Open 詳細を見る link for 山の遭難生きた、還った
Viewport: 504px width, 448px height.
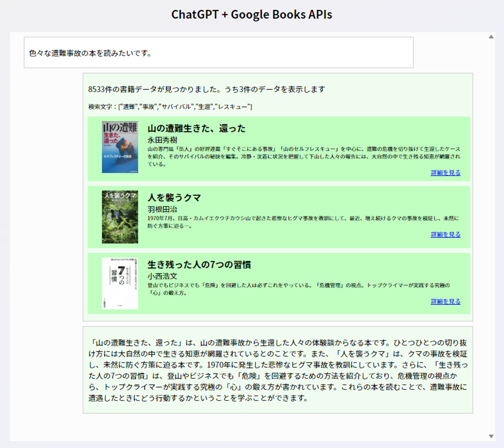click(x=445, y=173)
